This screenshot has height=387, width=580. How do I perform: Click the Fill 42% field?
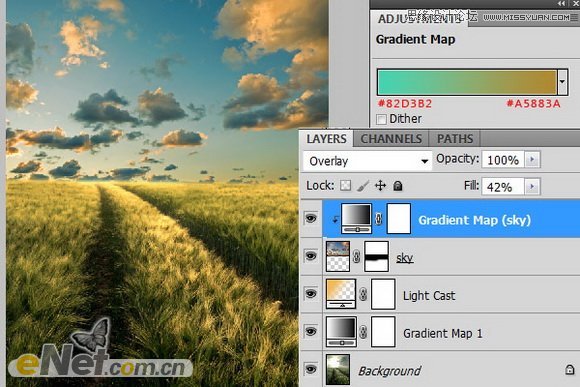click(x=503, y=187)
